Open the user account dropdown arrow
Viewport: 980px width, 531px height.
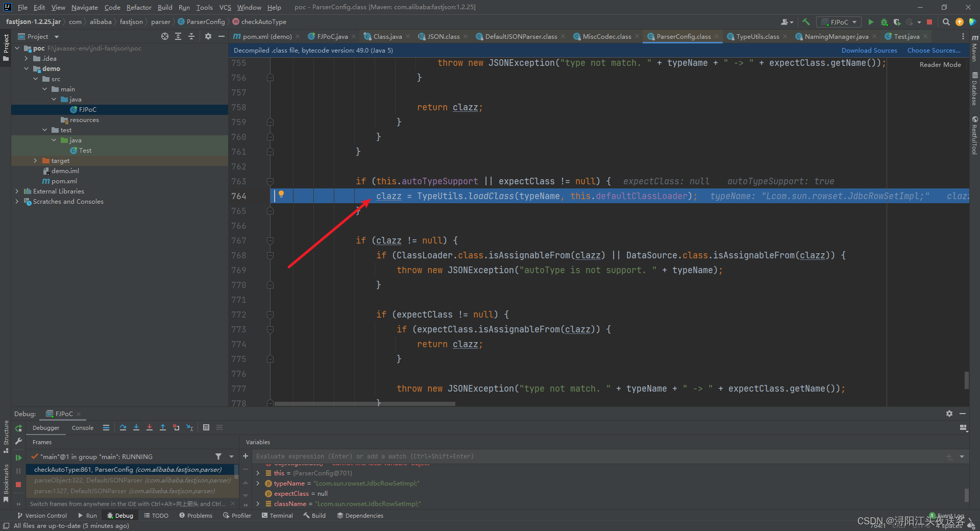[x=792, y=22]
